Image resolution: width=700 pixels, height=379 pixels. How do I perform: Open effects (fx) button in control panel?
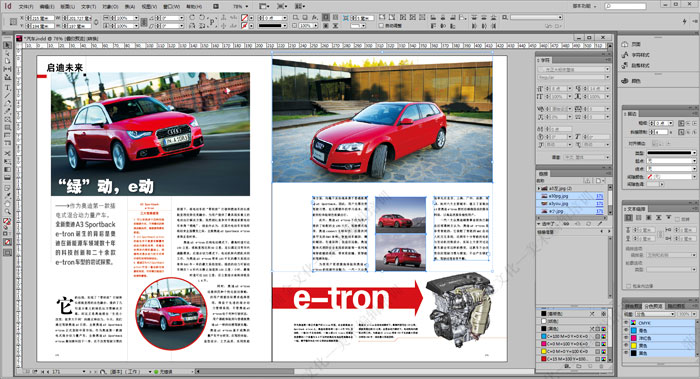315,17
